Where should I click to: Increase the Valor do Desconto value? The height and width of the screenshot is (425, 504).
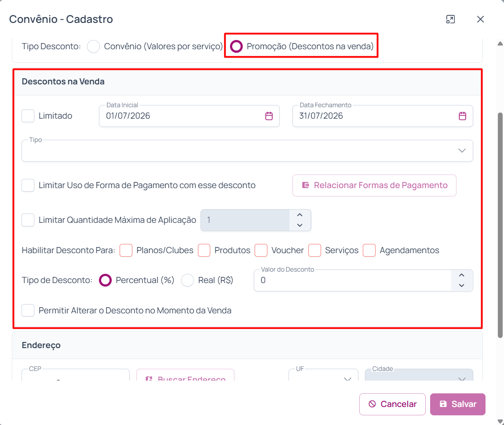coord(462,275)
